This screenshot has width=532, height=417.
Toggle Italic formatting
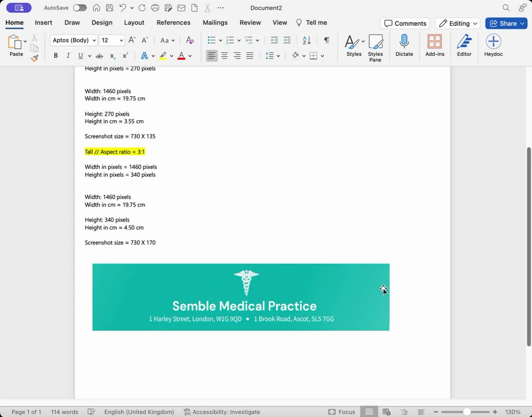(68, 56)
